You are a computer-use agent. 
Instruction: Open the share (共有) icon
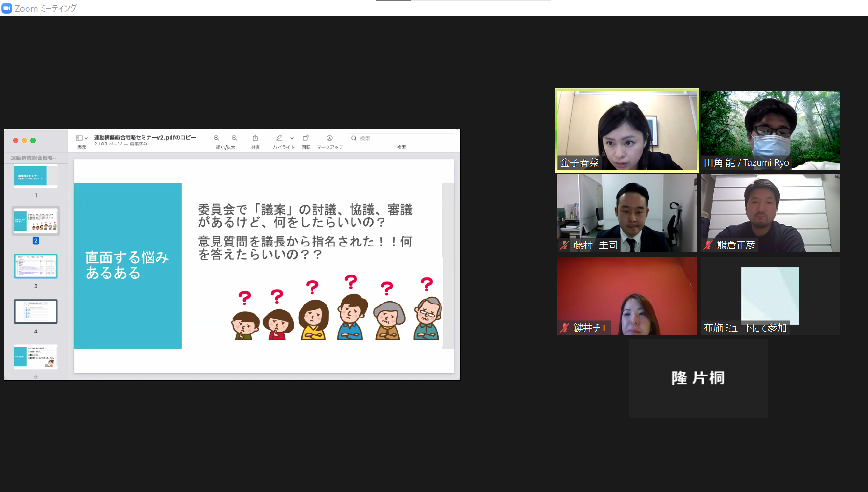click(255, 138)
